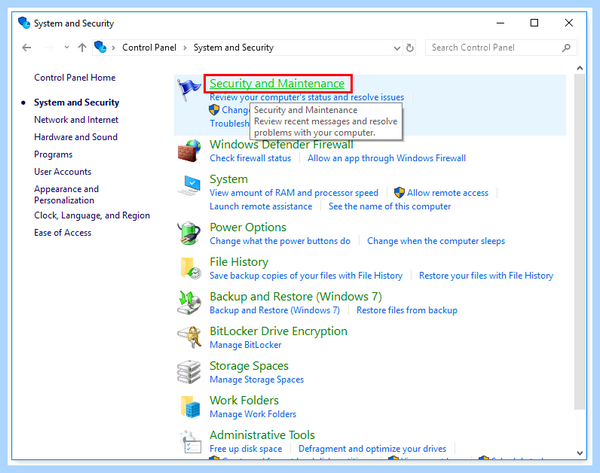Click Review your computer's status and resolve issues
600x473 pixels.
click(x=307, y=97)
